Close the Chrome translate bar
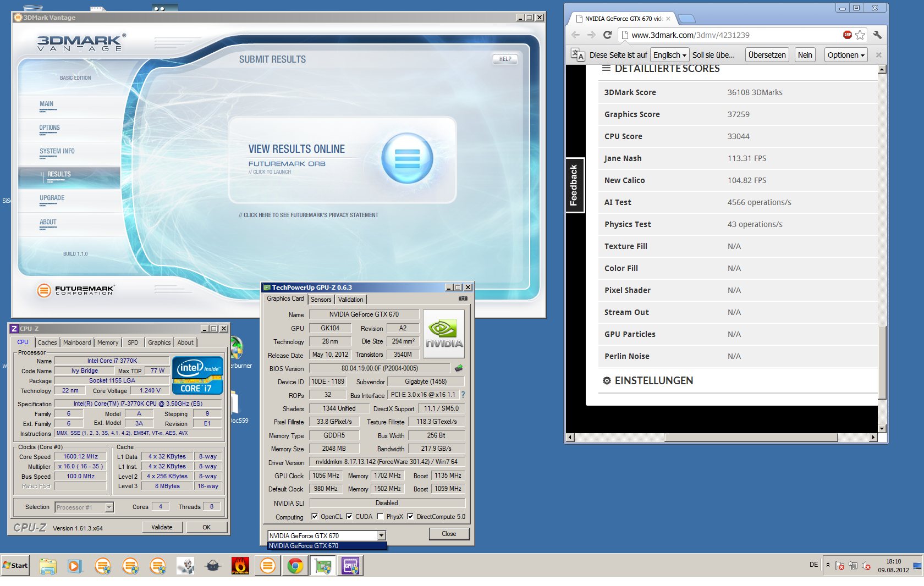Screen dimensions: 924x586 (x=878, y=55)
